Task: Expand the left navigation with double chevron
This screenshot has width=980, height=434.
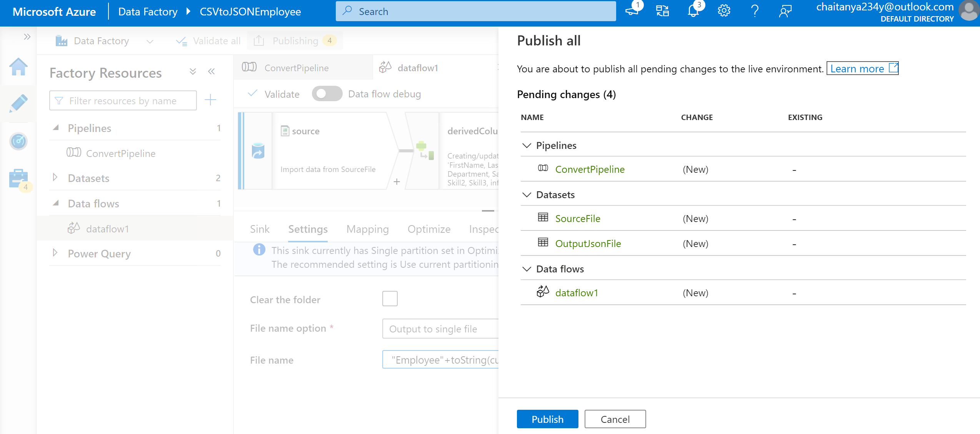Action: 27,37
